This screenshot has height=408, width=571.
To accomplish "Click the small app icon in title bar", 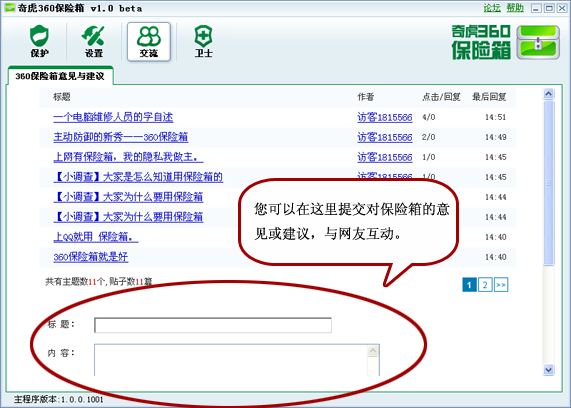I will (10, 8).
